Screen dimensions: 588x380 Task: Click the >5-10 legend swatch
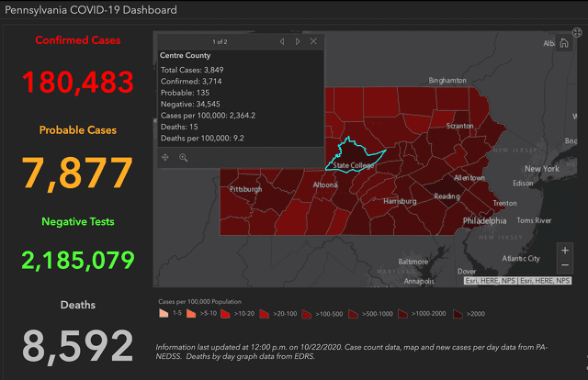click(x=191, y=313)
